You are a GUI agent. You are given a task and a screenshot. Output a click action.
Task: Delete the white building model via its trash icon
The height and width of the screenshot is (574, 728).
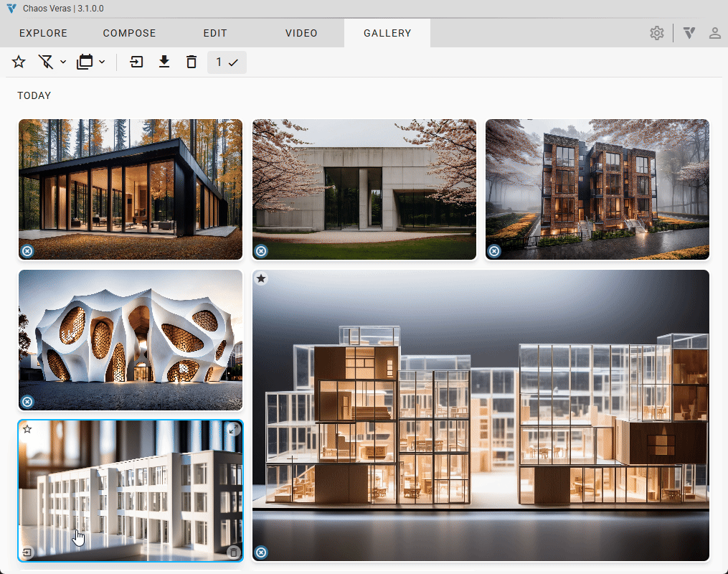[x=233, y=552]
